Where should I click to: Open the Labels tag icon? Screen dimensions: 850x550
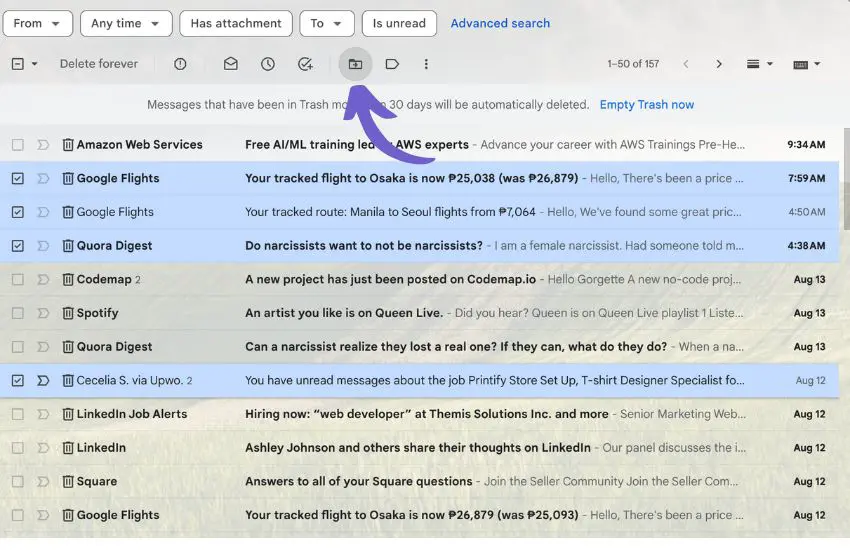click(x=392, y=64)
